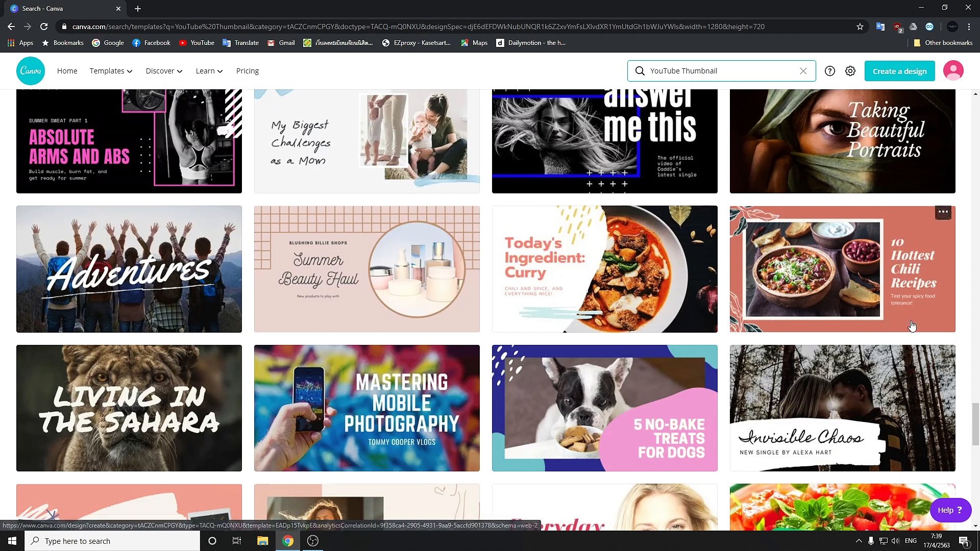
Task: Open the Google Translate extension icon
Action: click(x=880, y=27)
